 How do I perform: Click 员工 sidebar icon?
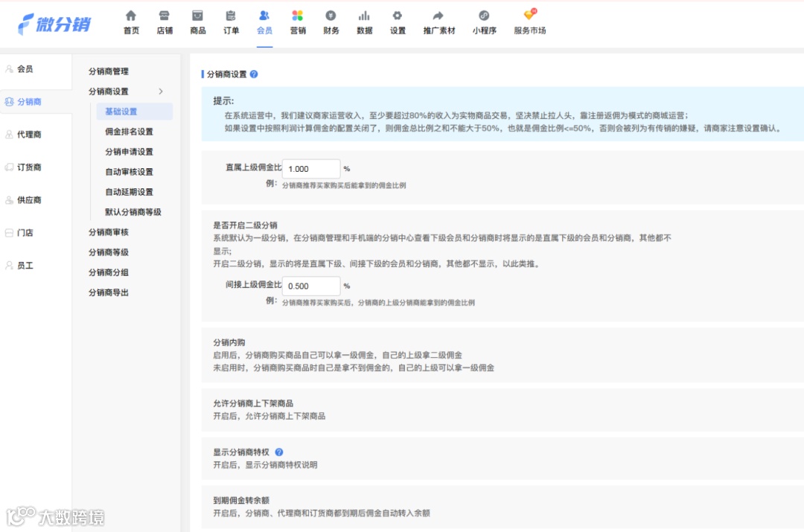[x=9, y=266]
